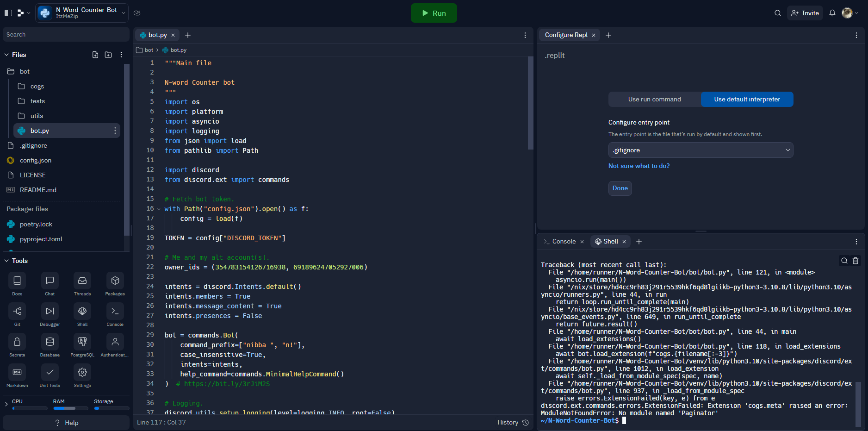Run the repl
The width and height of the screenshot is (868, 431).
434,13
